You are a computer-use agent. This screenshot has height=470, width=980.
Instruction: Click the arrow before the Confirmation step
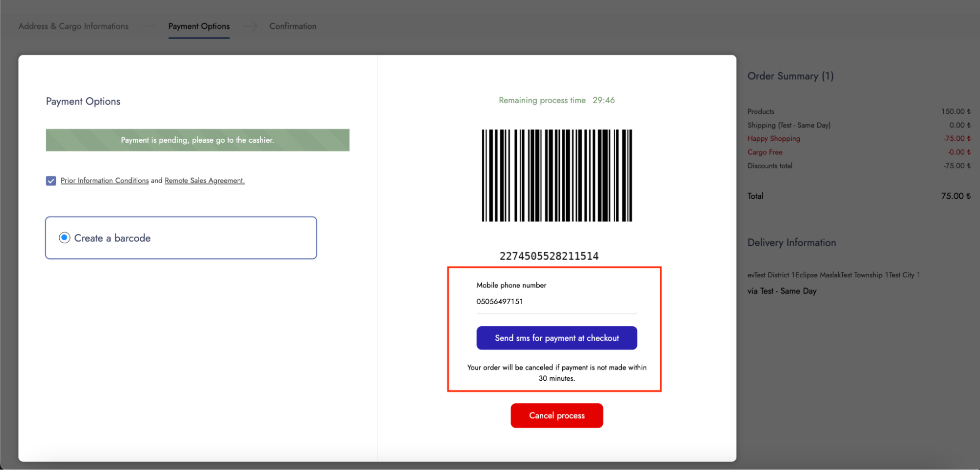pyautogui.click(x=250, y=26)
